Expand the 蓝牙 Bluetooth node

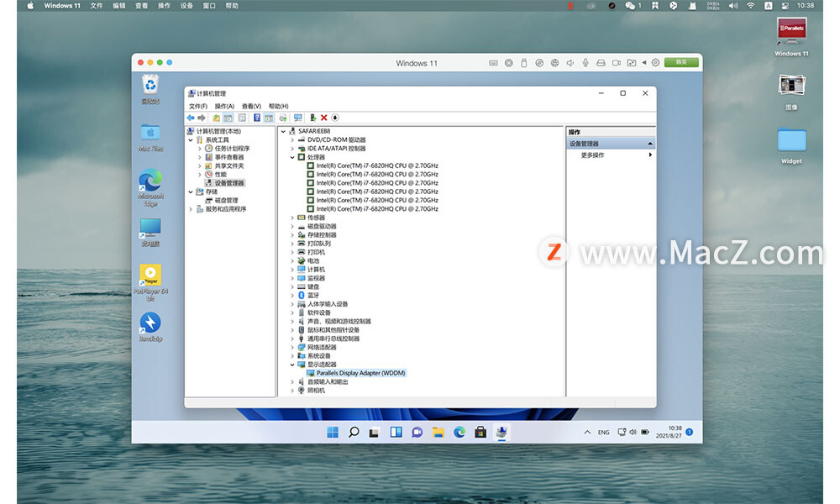tap(292, 296)
